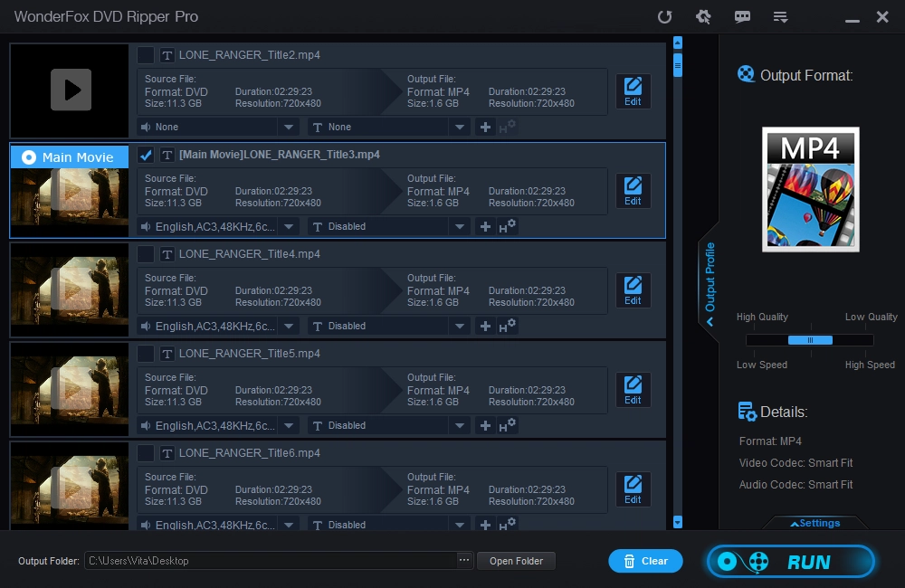905x588 pixels.
Task: Click the list scrollbar up arrow
Action: point(678,43)
